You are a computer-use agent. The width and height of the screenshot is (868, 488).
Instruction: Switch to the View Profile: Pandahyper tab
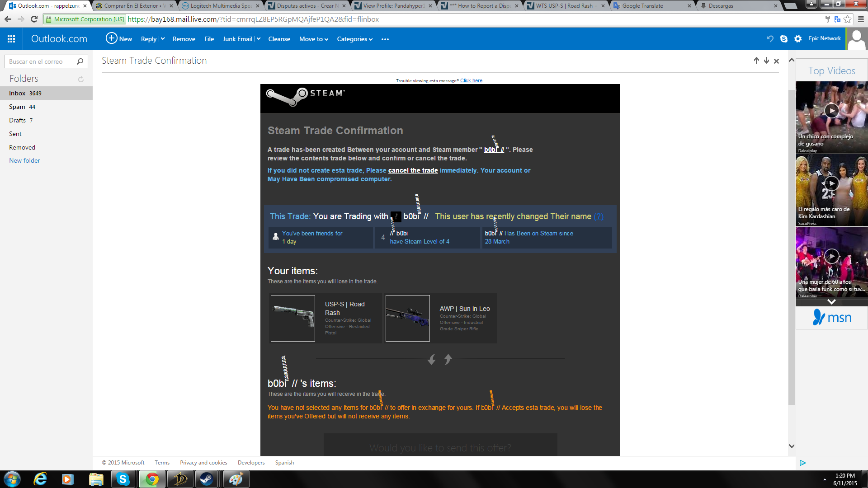[x=394, y=6]
